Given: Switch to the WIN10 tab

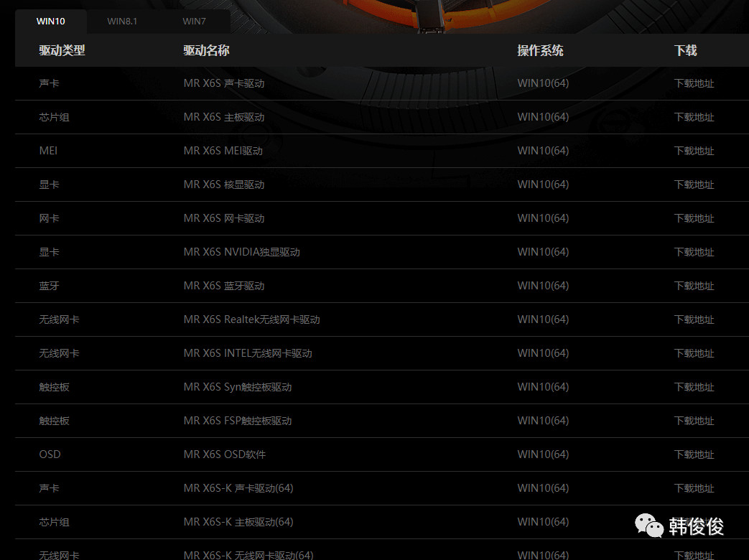Looking at the screenshot, I should [51, 22].
